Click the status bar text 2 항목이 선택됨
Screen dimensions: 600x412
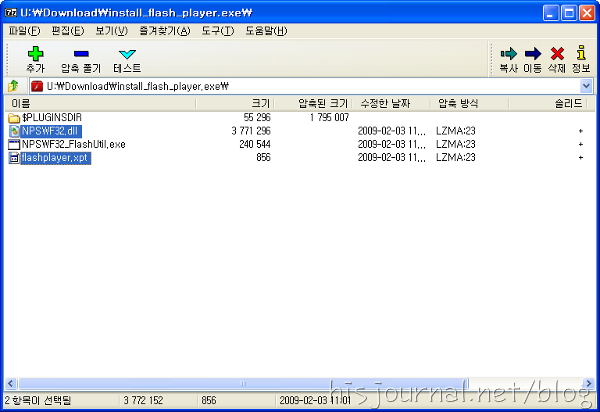pyautogui.click(x=38, y=401)
